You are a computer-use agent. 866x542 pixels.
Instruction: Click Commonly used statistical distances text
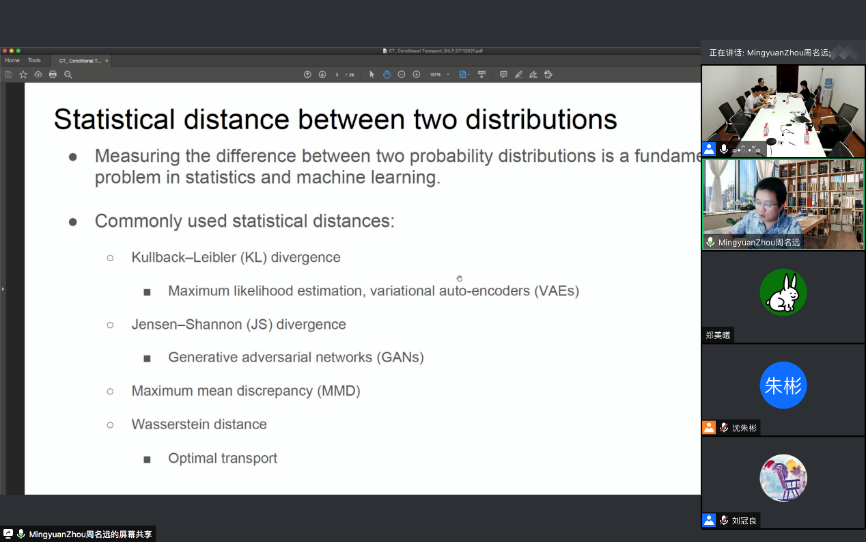coord(245,221)
